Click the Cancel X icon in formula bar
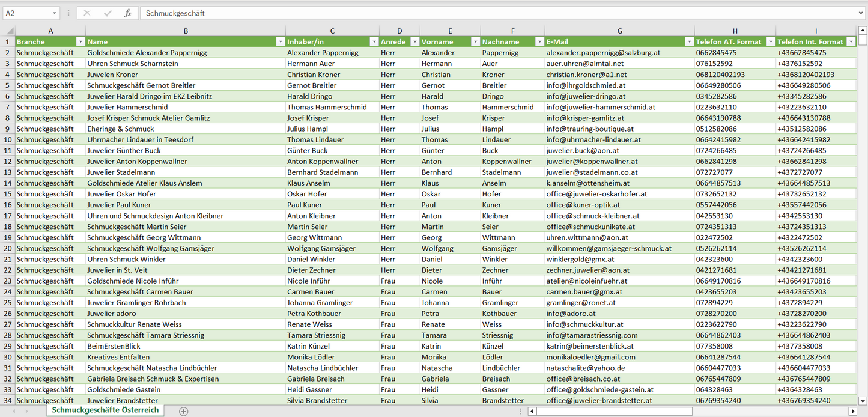This screenshot has height=417, width=868. pos(87,13)
